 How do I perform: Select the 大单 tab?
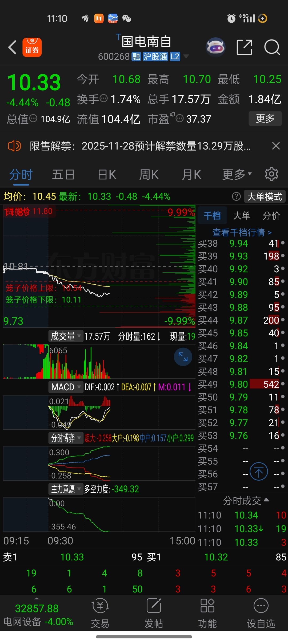point(242,215)
